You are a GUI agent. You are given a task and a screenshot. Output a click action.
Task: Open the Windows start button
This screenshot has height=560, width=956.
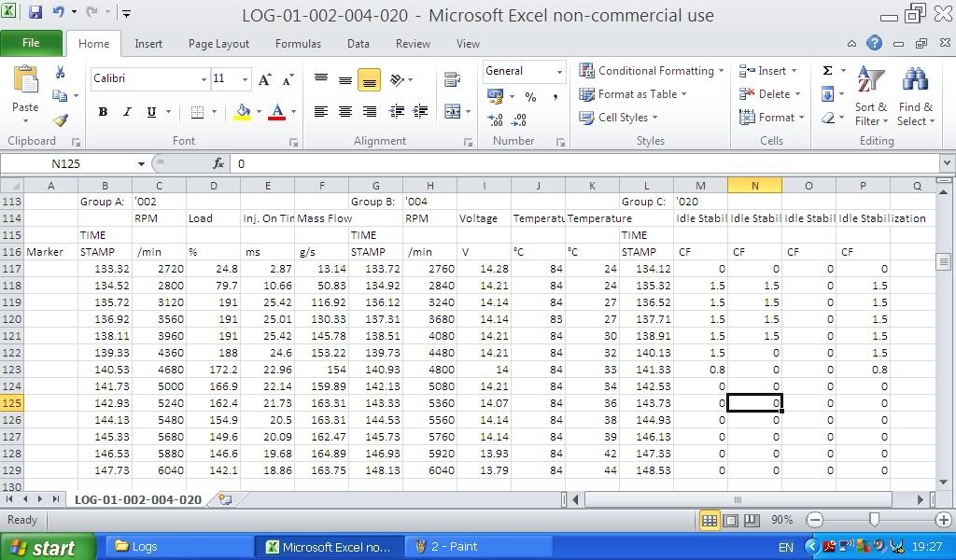[x=49, y=547]
